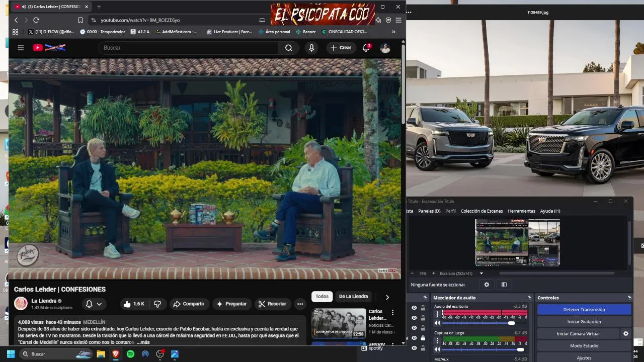Unlock the locked source's padlock in OBS
This screenshot has height=362, width=644.
click(423, 338)
